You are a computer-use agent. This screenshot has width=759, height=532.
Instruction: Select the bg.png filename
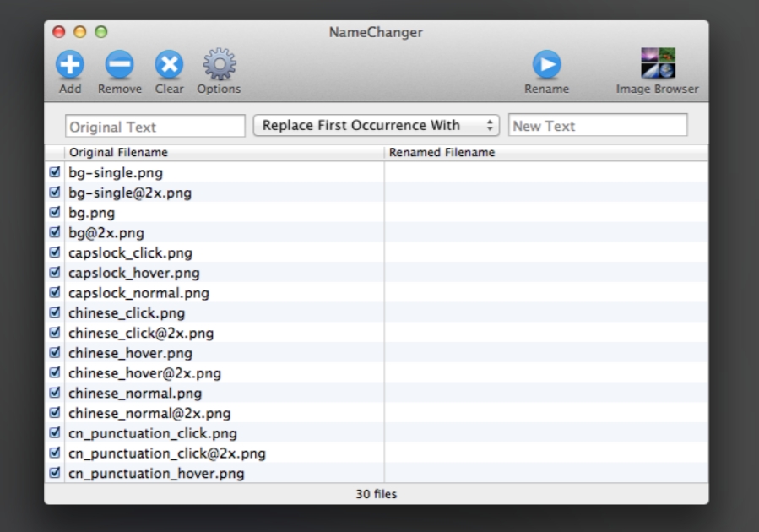tap(91, 213)
